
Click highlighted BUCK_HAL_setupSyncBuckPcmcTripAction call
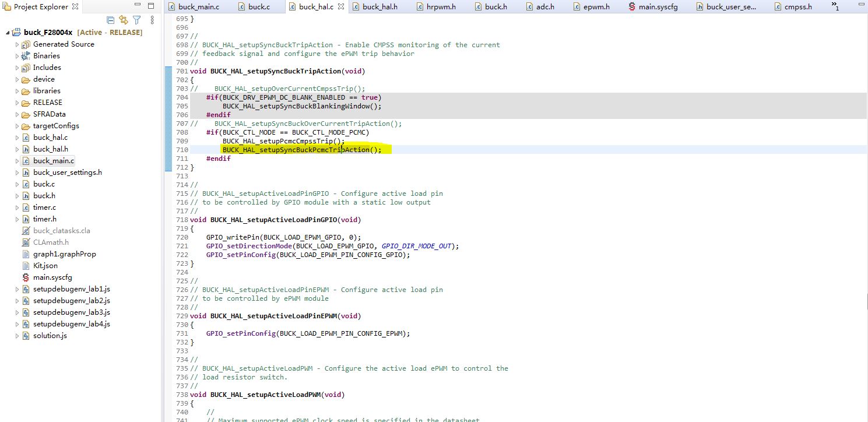[302, 150]
